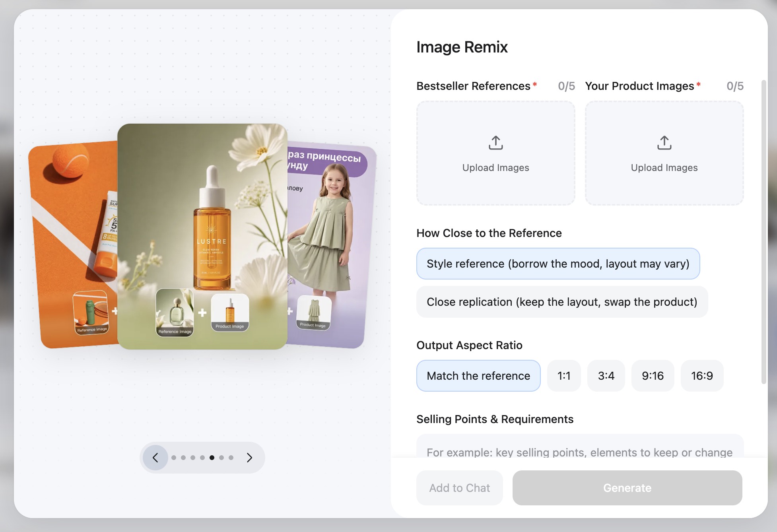The image size is (777, 532).
Task: Select fourth carousel pagination dot
Action: (202, 458)
